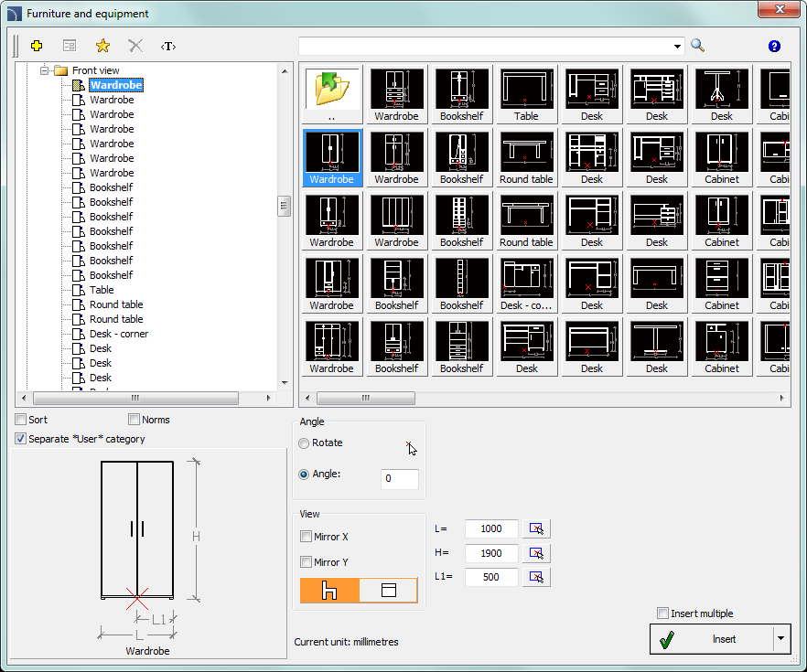The image size is (807, 672).
Task: Open help with the blue question icon
Action: tap(774, 46)
